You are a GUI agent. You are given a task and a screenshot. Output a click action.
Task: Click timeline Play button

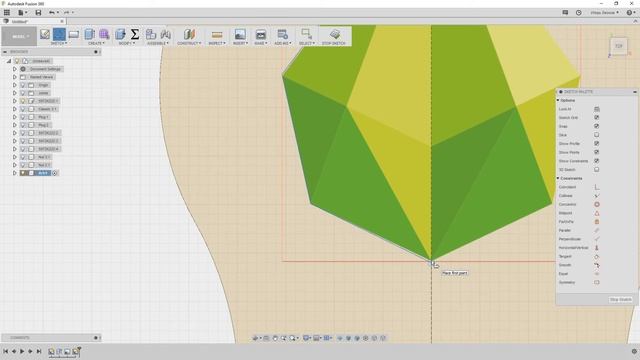(22, 351)
